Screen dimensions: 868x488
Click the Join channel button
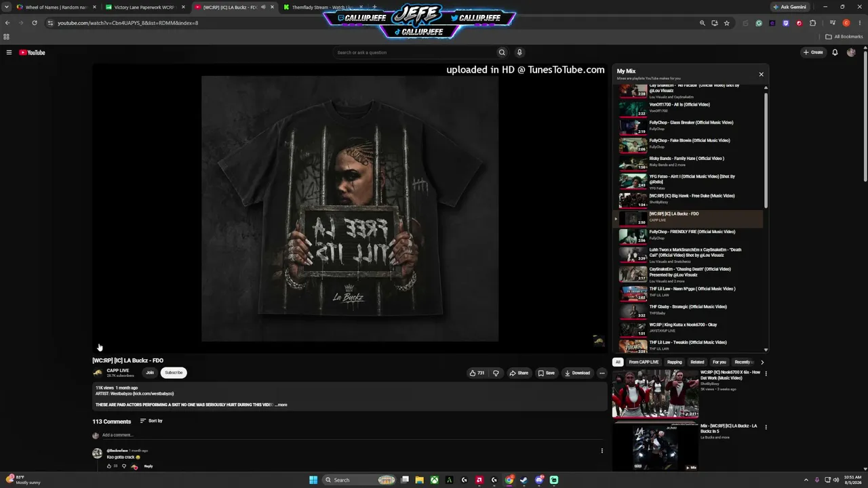tap(150, 372)
